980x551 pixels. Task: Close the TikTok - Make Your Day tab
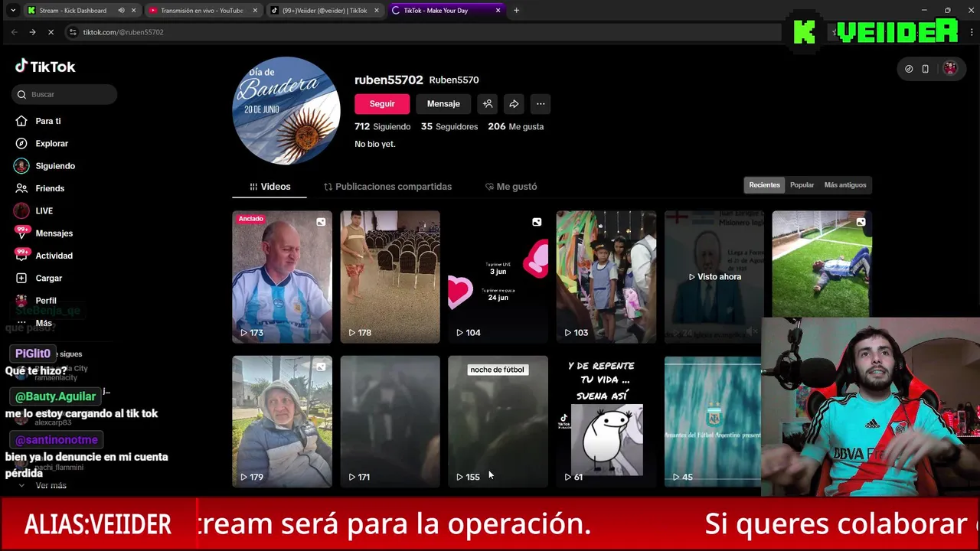pos(498,11)
